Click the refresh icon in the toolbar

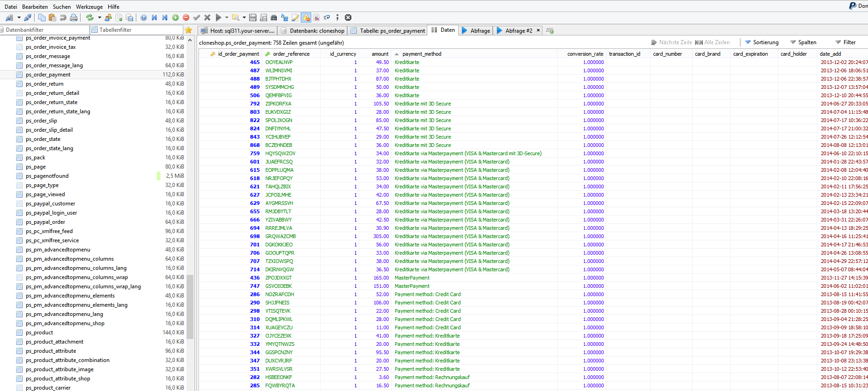coord(90,18)
